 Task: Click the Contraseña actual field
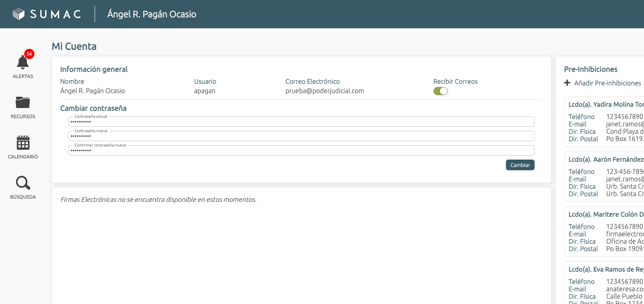(x=301, y=122)
